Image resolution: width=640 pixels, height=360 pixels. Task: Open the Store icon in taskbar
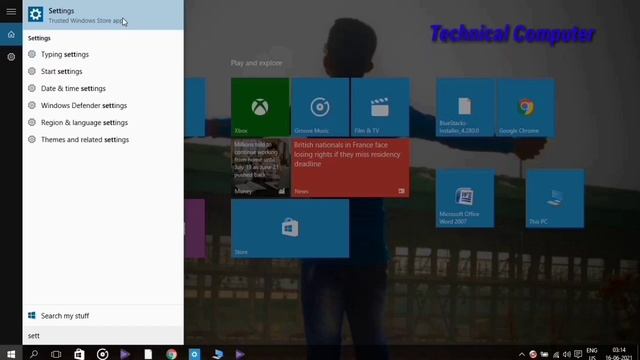79,354
